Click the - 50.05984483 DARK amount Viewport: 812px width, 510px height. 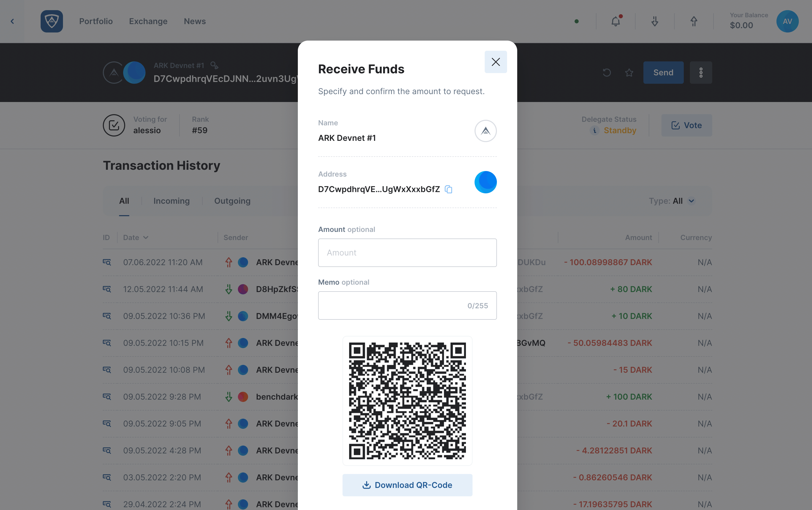click(610, 343)
